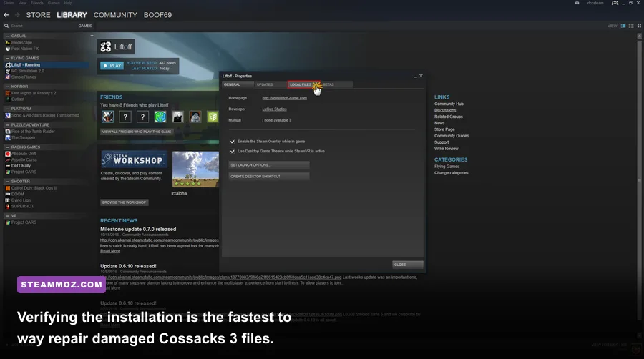Click BROWSE THE WORKSHOP button

coord(124,202)
